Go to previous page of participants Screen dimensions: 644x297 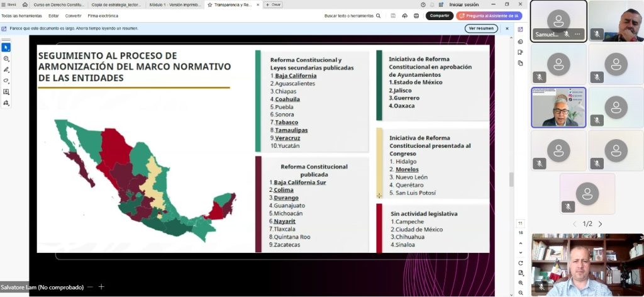click(574, 224)
